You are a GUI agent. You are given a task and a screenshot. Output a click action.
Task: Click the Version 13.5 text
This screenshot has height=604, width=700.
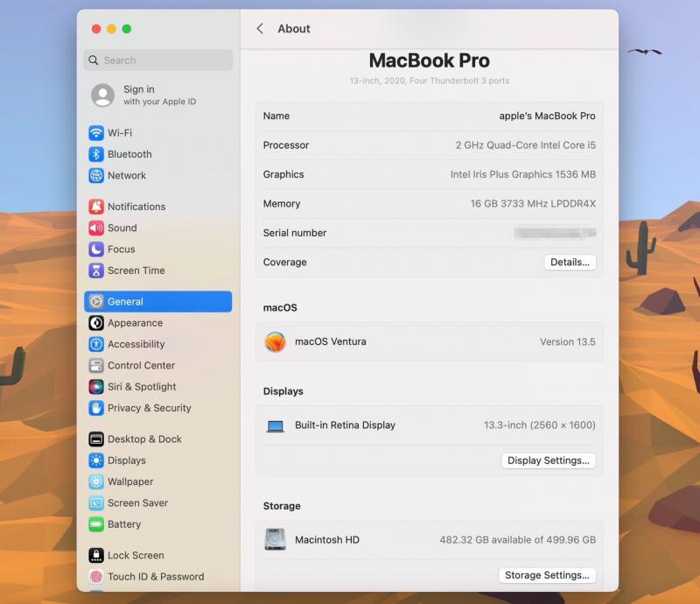567,341
